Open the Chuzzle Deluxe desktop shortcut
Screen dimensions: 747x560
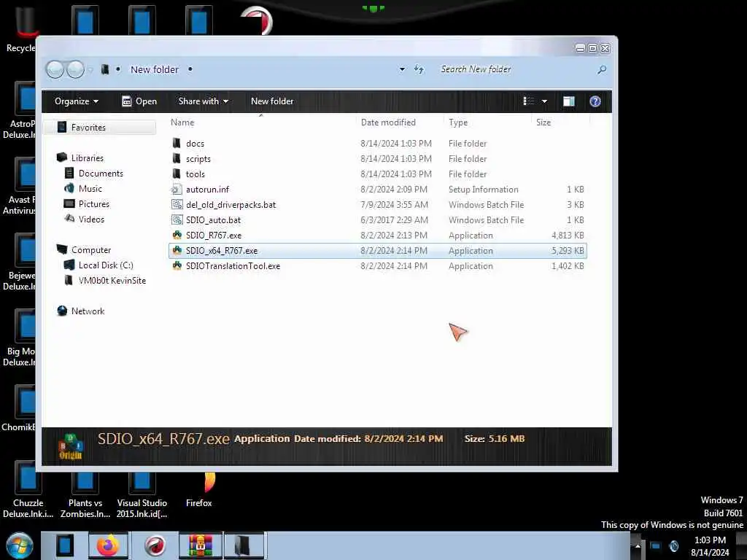(x=28, y=491)
